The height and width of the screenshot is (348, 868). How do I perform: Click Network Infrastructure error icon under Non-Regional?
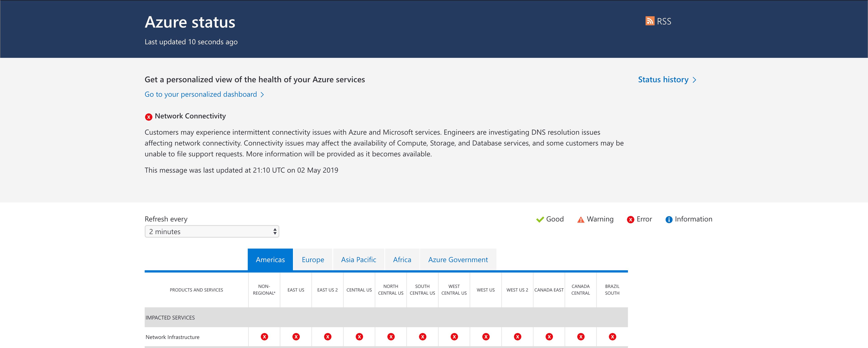[x=264, y=336]
